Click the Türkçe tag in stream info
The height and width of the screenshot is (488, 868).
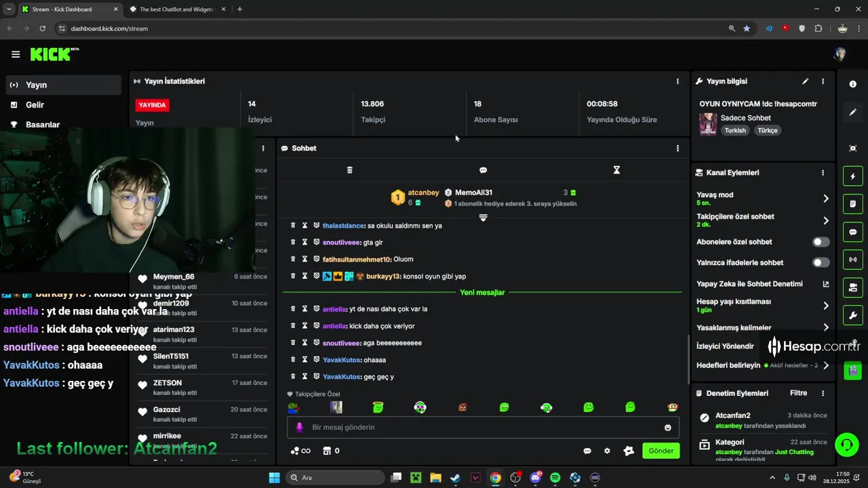click(x=768, y=130)
